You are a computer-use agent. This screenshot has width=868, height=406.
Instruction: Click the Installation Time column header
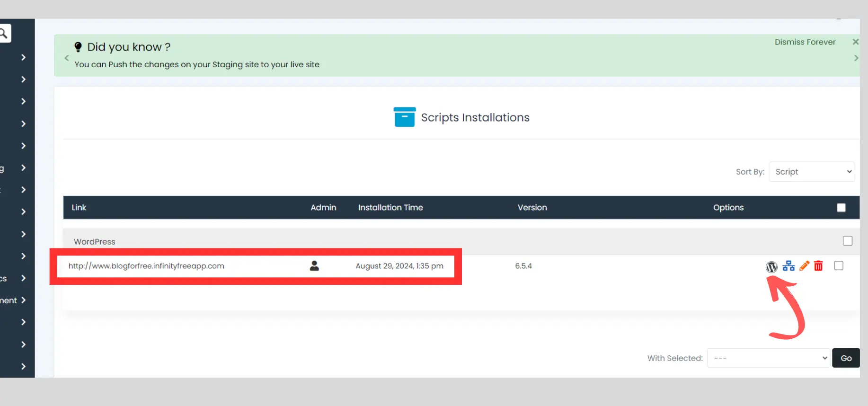[390, 207]
